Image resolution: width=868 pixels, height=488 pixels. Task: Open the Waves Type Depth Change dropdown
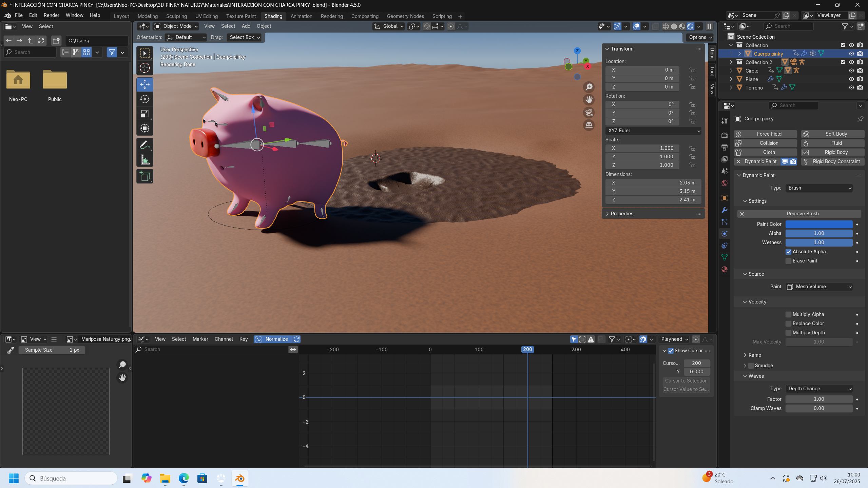pyautogui.click(x=819, y=389)
